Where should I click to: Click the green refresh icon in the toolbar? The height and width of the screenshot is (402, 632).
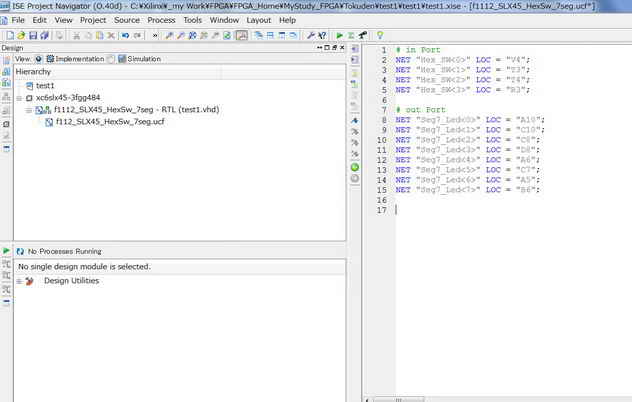point(227,35)
